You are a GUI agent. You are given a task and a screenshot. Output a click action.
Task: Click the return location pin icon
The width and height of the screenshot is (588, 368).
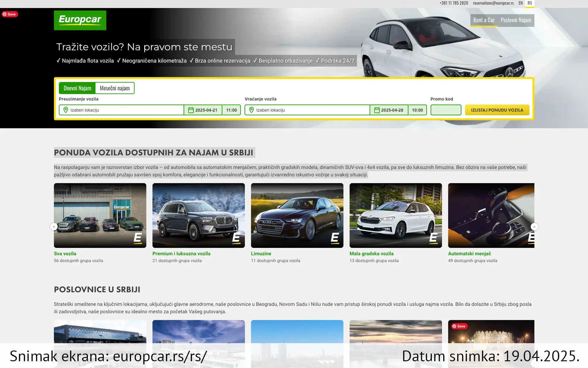coord(251,110)
